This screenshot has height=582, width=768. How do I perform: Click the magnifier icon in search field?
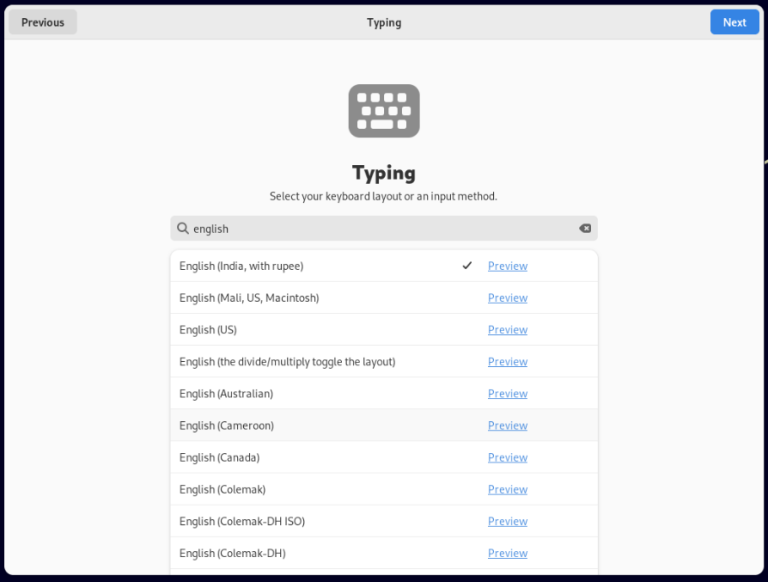(183, 229)
